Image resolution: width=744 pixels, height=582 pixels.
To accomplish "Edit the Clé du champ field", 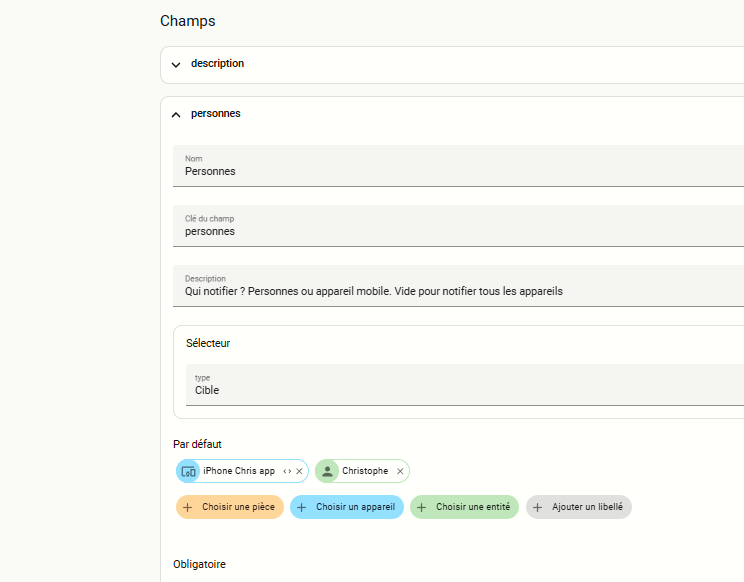I will pos(460,231).
